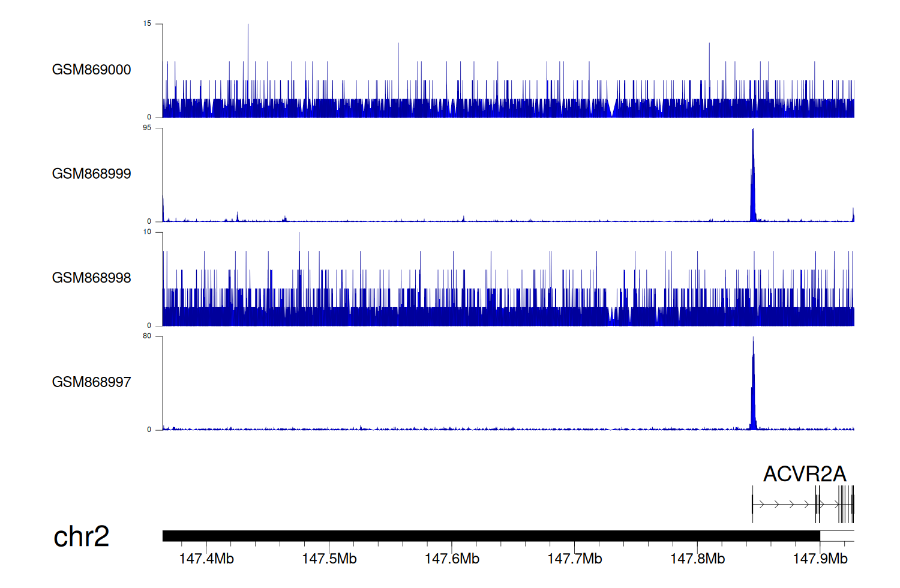The width and height of the screenshot is (900, 588).
Task: Click the GSM868998 track name
Action: coord(91,278)
